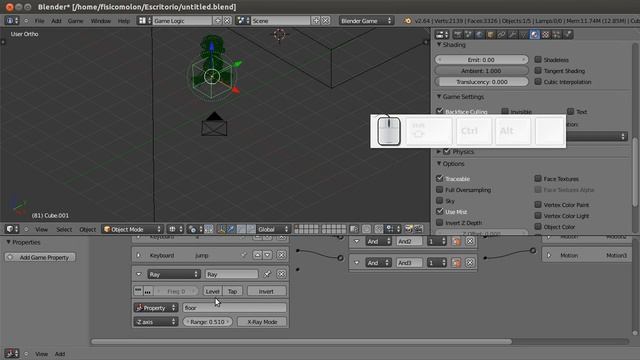Enable the Invisible checkbox
The width and height of the screenshot is (640, 360).
[x=505, y=111]
